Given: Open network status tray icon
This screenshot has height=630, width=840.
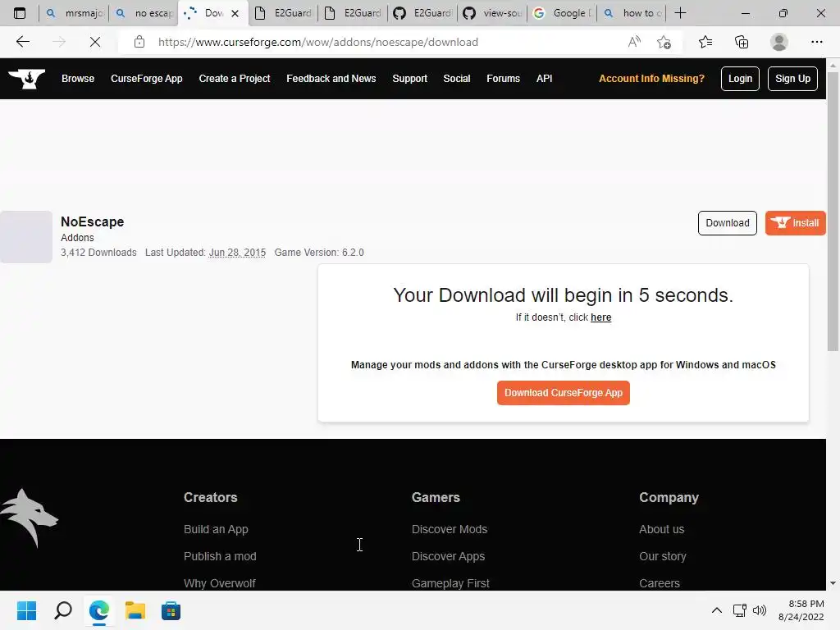Looking at the screenshot, I should point(740,610).
